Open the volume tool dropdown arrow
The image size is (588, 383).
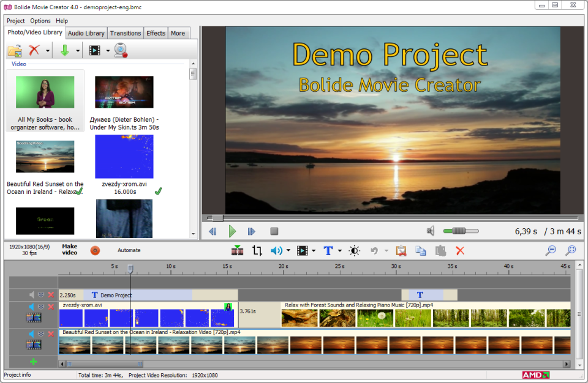tap(288, 250)
